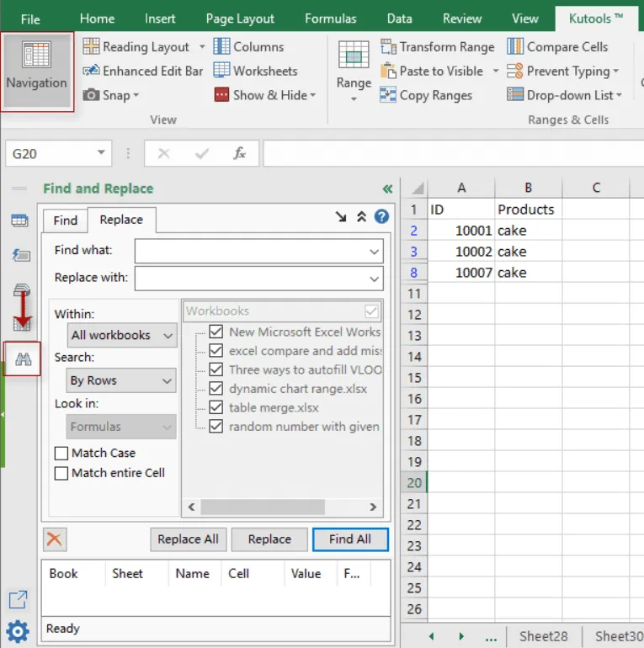Open the help question mark icon
This screenshot has height=648, width=644.
(381, 216)
